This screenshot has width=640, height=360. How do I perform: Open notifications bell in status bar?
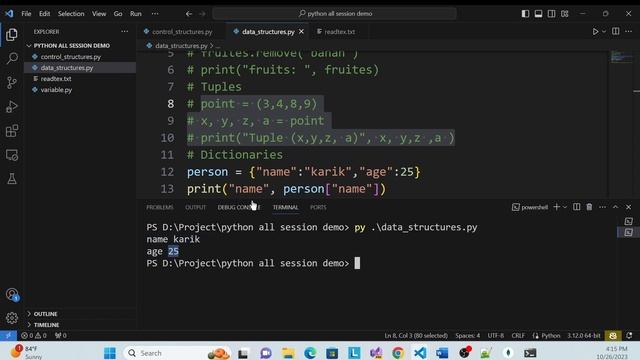coord(629,336)
